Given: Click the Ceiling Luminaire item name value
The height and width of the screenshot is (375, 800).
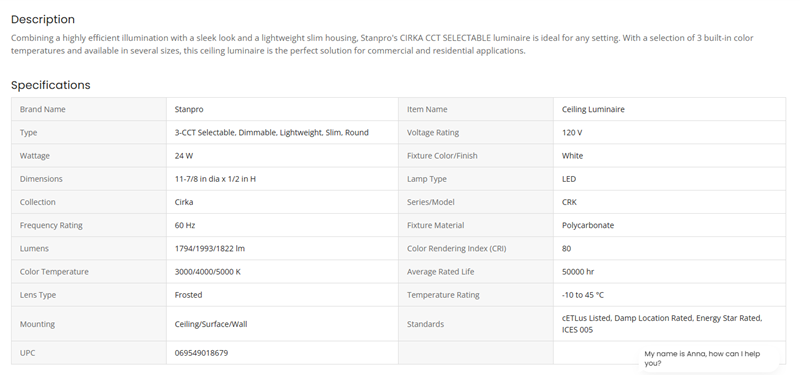Looking at the screenshot, I should (x=593, y=109).
